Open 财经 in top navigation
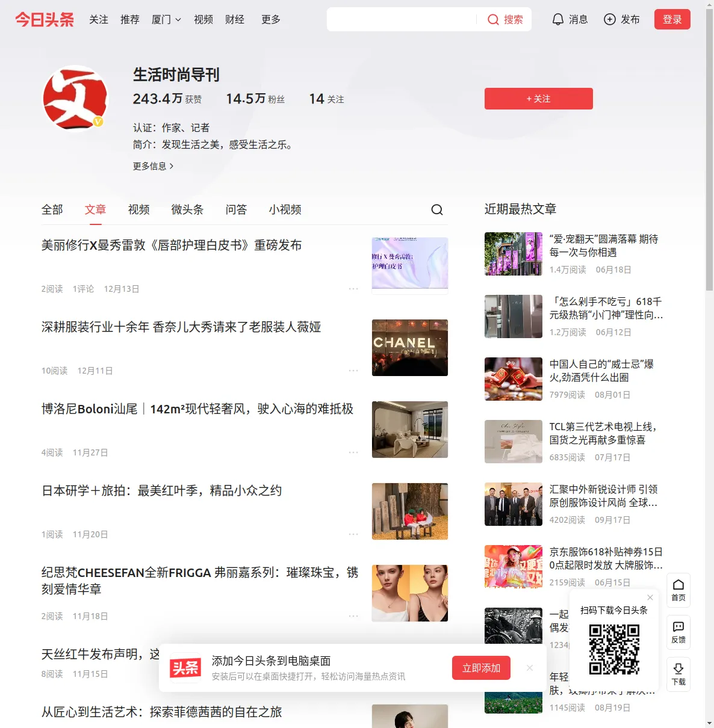This screenshot has height=728, width=714. [235, 20]
